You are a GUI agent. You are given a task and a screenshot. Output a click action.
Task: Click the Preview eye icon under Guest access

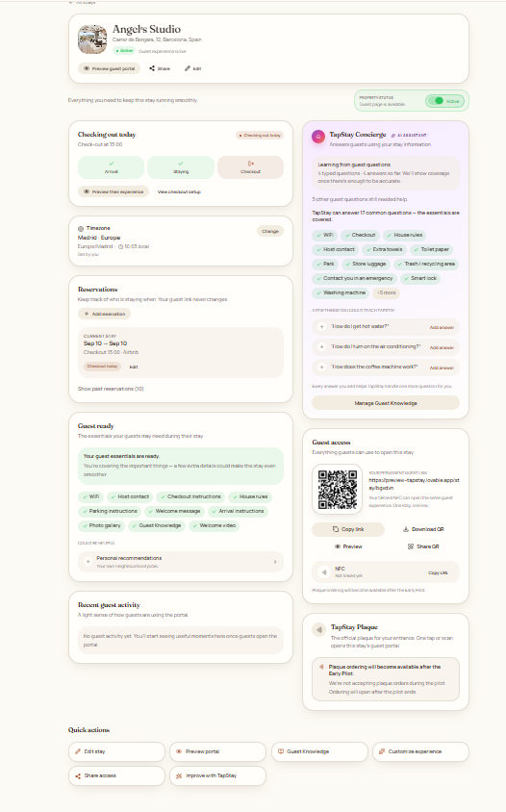337,546
